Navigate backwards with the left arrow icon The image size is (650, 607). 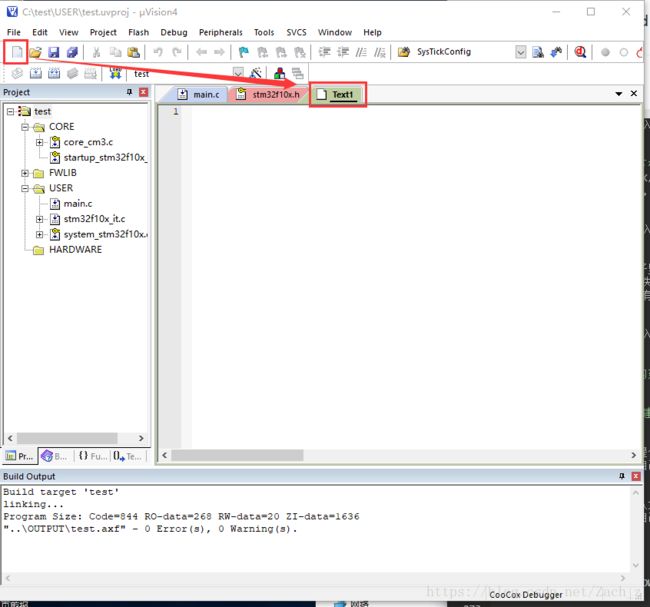click(201, 52)
